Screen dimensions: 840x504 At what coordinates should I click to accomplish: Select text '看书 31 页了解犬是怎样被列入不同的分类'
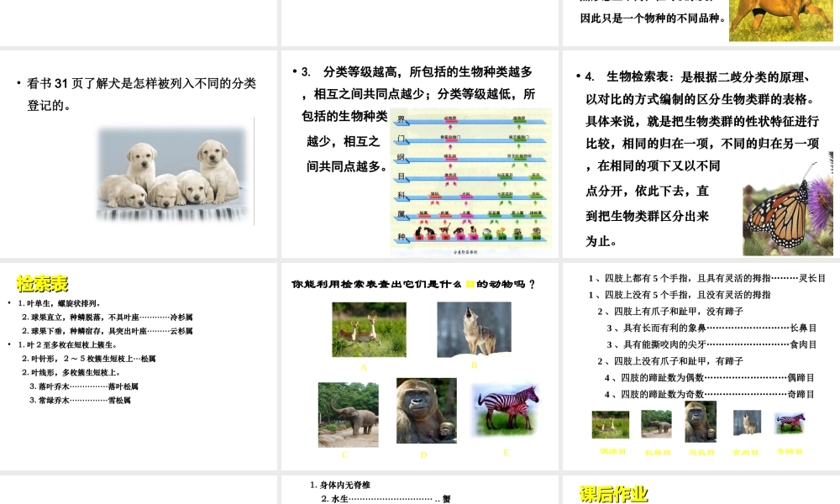coord(141,83)
